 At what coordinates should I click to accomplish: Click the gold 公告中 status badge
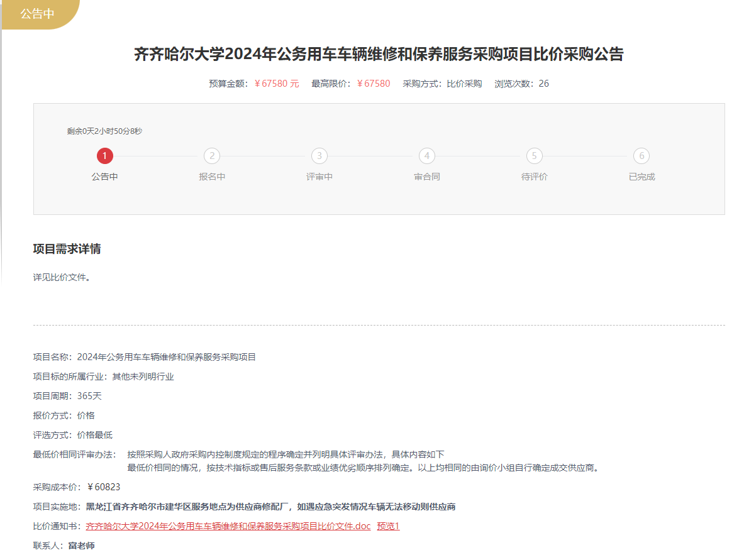[x=38, y=14]
